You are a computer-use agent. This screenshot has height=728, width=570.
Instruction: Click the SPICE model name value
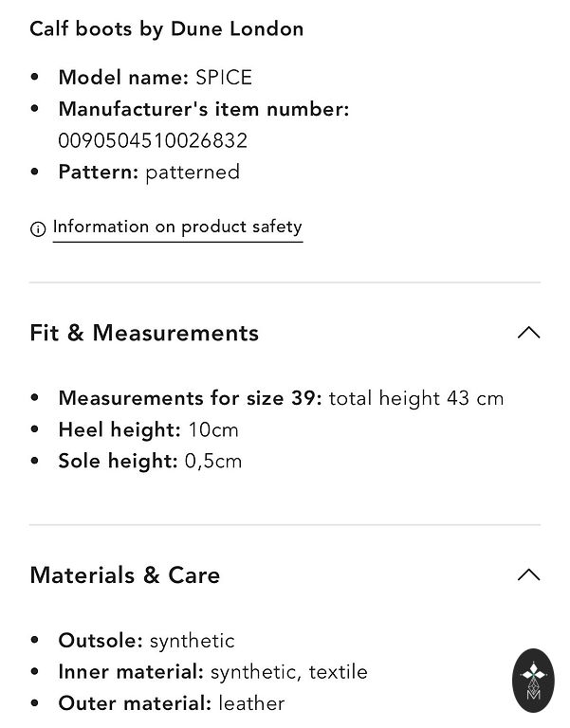[x=224, y=78]
